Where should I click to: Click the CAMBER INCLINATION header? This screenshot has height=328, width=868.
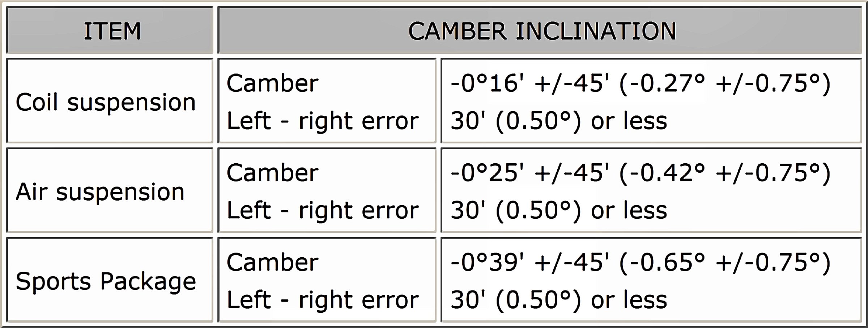(x=542, y=31)
